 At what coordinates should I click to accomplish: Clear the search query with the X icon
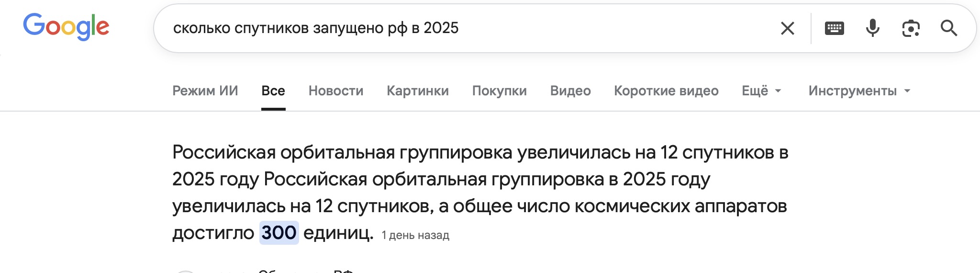pos(787,28)
